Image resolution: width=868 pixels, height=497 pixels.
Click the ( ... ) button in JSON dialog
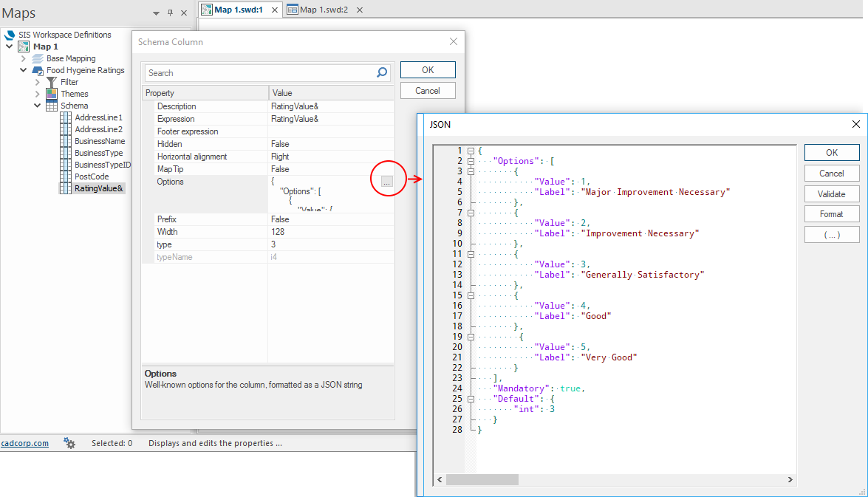coord(832,235)
